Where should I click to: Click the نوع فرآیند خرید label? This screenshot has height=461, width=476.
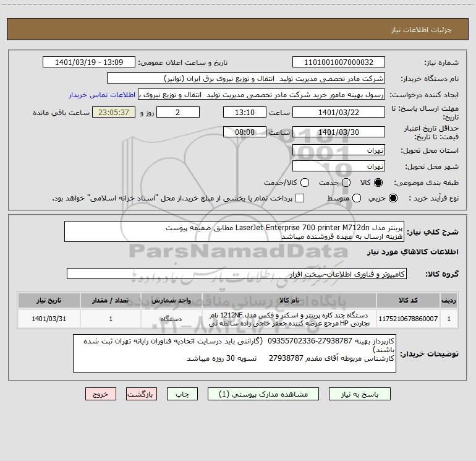coord(434,198)
